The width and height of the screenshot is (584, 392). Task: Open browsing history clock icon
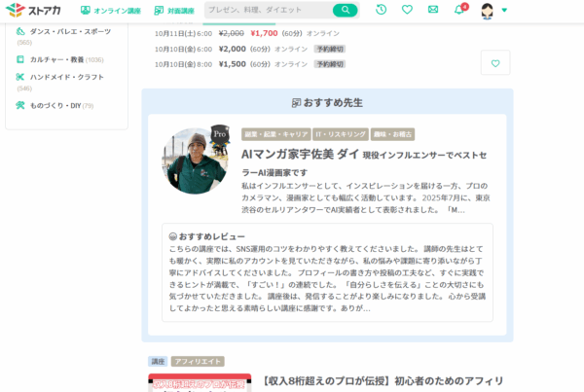click(381, 10)
